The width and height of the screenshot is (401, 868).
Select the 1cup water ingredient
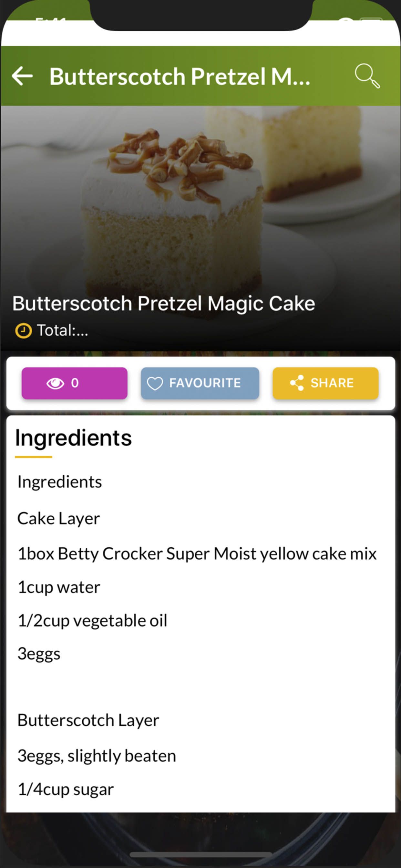(x=59, y=587)
